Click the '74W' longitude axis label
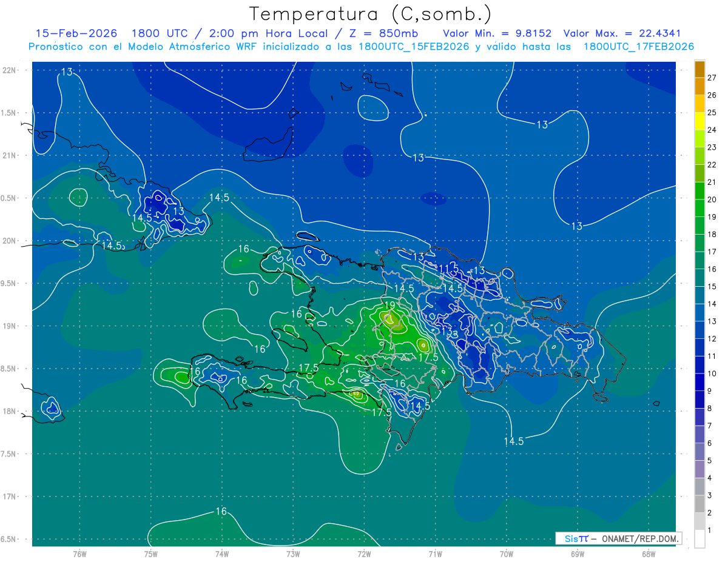The width and height of the screenshot is (728, 562). [222, 554]
